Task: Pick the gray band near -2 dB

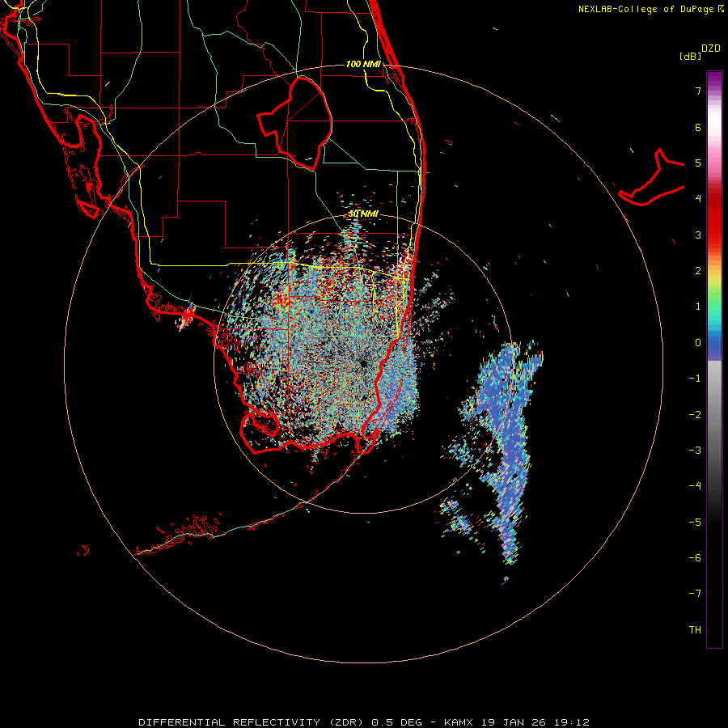Action: (714, 415)
